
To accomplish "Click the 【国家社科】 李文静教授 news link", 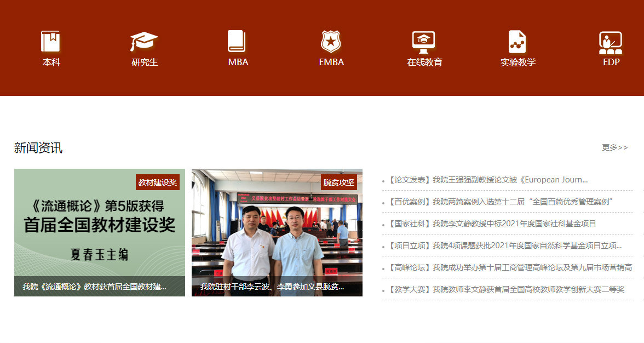I will [x=492, y=224].
